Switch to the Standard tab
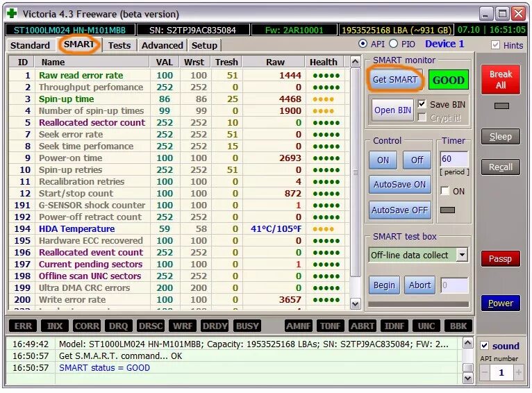Image resolution: width=532 pixels, height=393 pixels. click(30, 45)
